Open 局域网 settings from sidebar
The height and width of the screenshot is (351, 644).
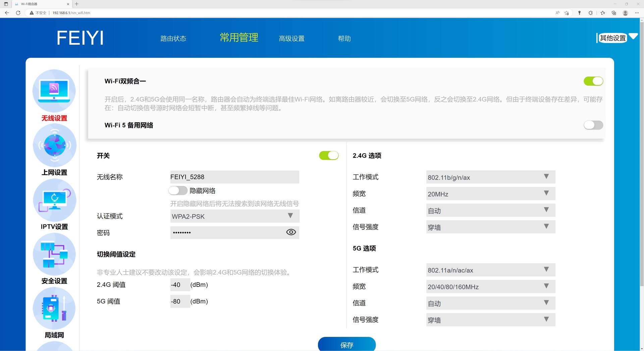[54, 308]
